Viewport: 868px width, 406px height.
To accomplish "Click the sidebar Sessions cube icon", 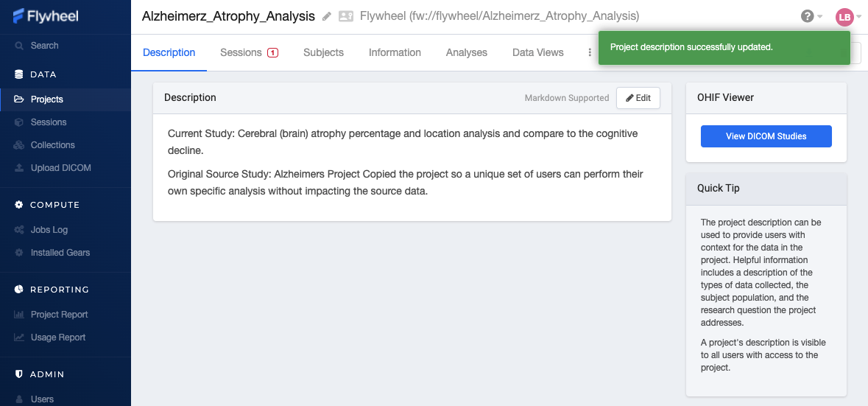I will [x=19, y=122].
